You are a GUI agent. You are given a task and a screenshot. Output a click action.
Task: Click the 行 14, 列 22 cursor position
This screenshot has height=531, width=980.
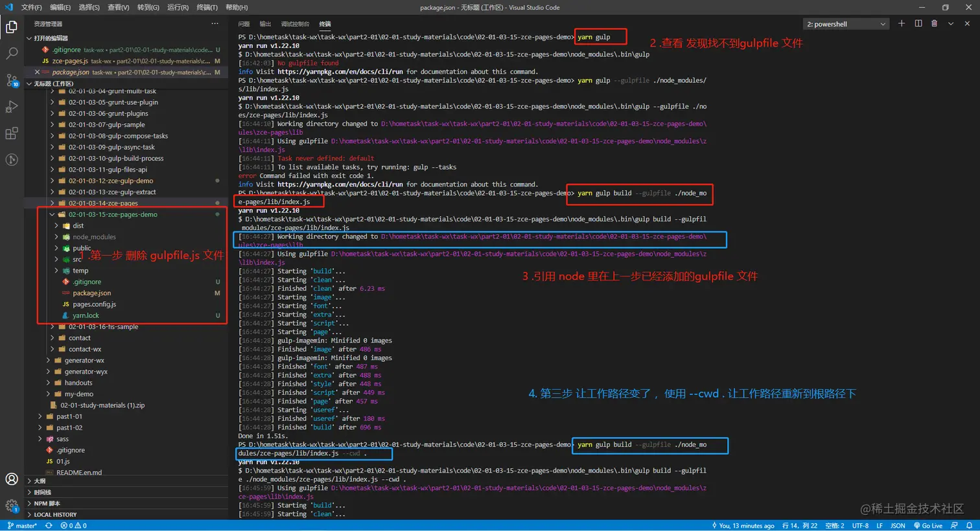pyautogui.click(x=800, y=526)
